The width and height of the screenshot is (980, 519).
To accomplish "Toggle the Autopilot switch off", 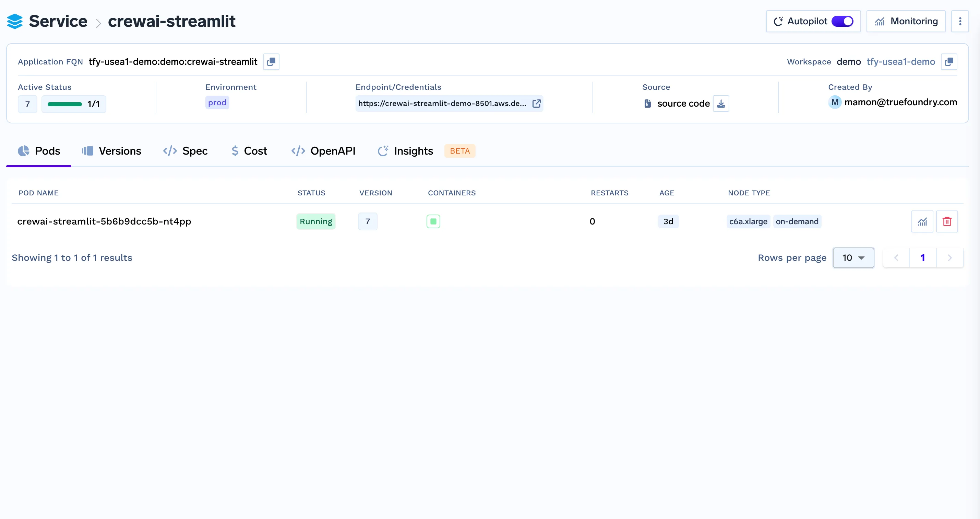I will tap(842, 21).
